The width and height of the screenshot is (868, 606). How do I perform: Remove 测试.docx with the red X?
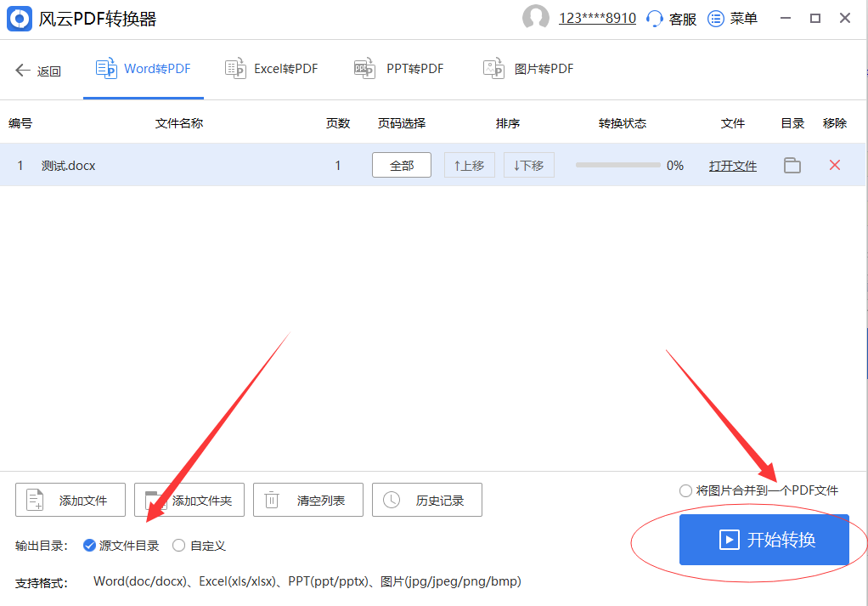pyautogui.click(x=835, y=166)
